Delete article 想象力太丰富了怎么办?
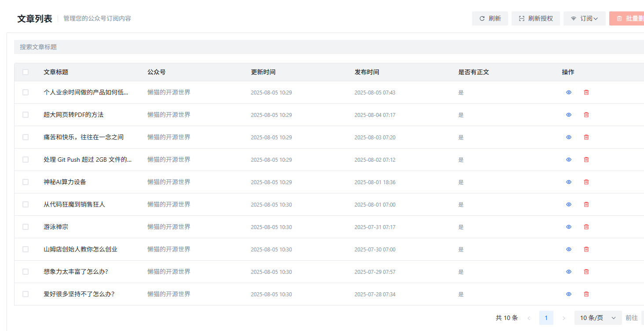The image size is (644, 331). coord(586,272)
